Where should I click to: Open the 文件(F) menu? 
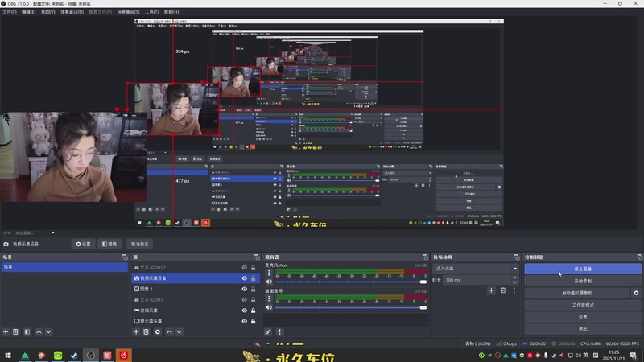point(10,12)
